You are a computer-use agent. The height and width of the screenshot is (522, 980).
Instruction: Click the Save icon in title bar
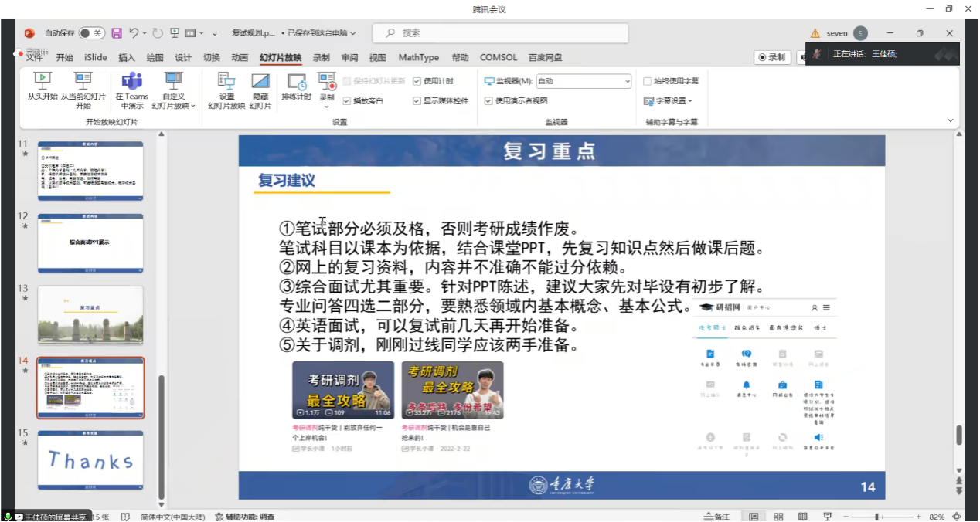pyautogui.click(x=117, y=33)
